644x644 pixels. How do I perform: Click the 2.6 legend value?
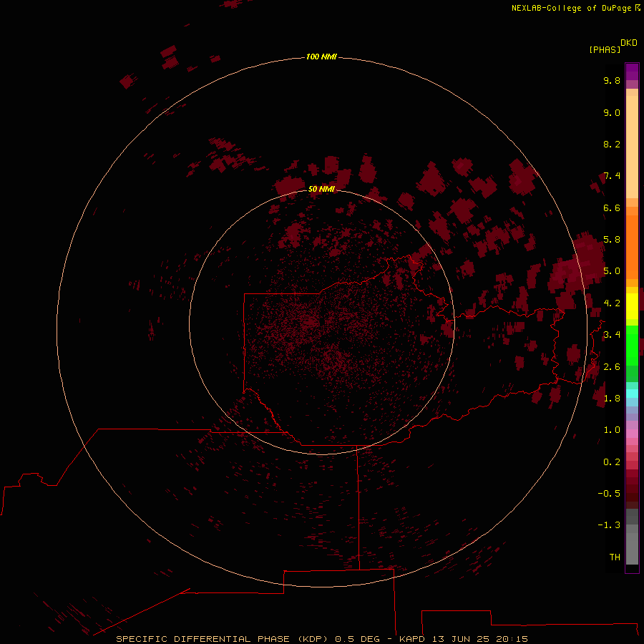[612, 366]
